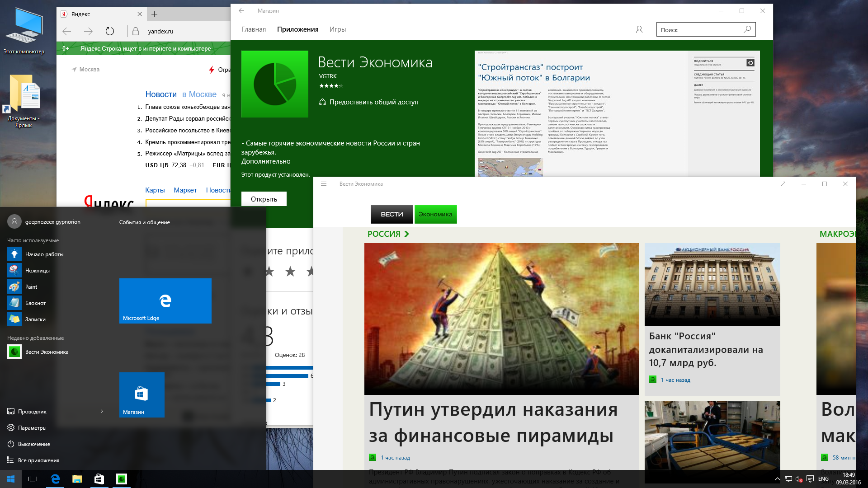Open a new tab in Edge

154,14
